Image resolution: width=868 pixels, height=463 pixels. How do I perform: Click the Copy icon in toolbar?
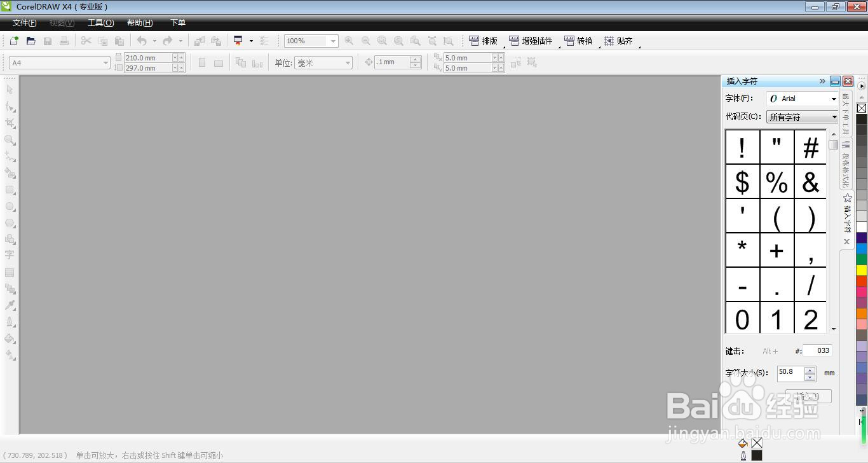pos(103,41)
